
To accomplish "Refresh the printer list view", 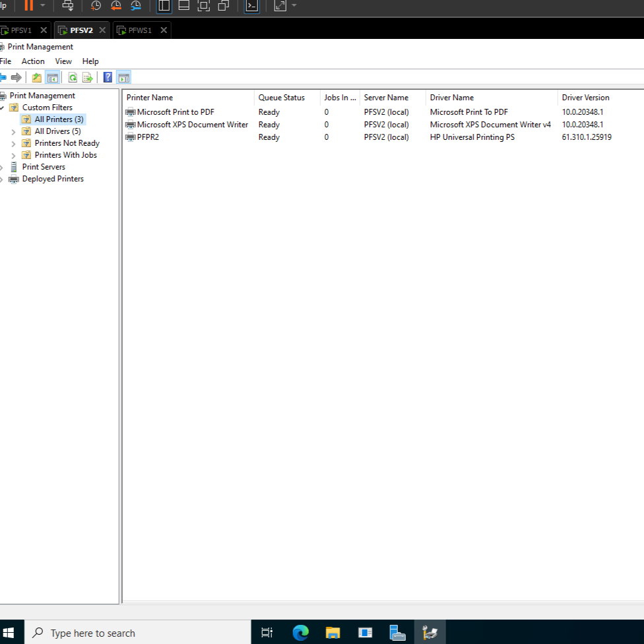I will [x=73, y=77].
